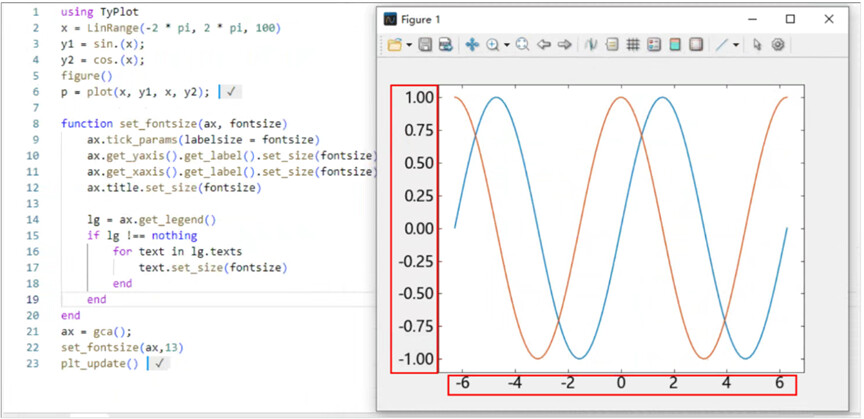Click the y-axis tick label -1.00
The height and width of the screenshot is (419, 864).
tap(417, 359)
